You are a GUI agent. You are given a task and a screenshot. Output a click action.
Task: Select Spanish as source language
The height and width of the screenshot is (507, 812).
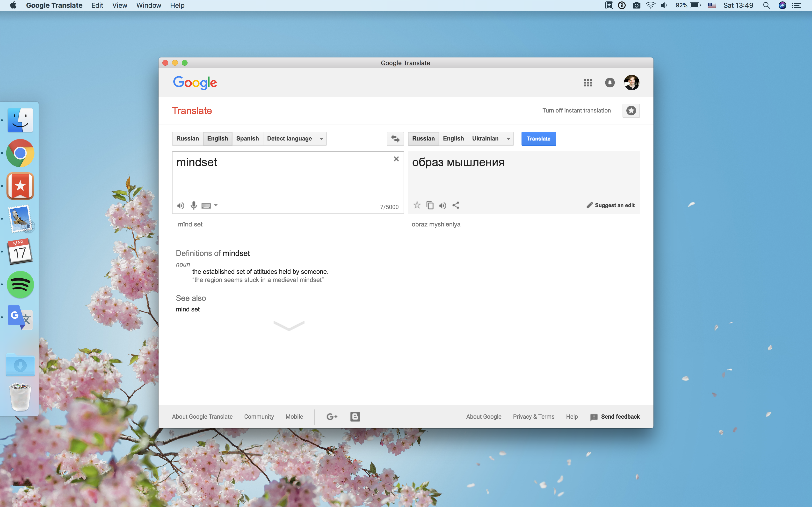[x=247, y=139]
